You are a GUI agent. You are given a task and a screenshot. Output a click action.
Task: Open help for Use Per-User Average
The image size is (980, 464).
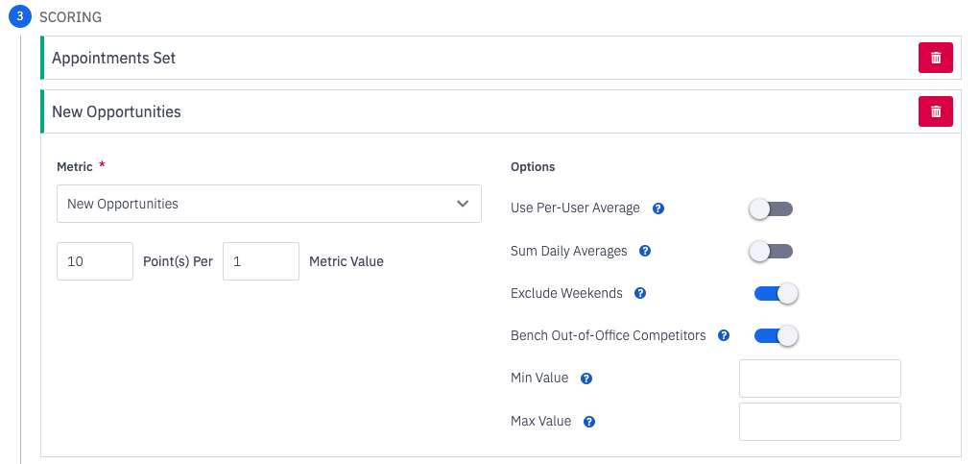pos(658,208)
